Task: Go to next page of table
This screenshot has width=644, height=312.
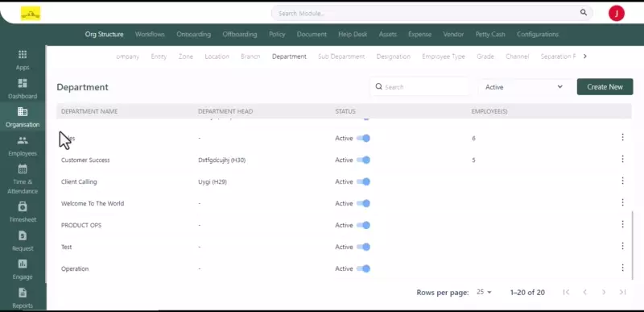Action: point(604,292)
